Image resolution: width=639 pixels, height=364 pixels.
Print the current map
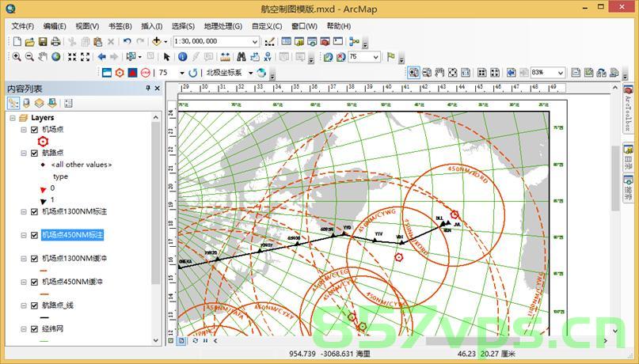click(55, 41)
